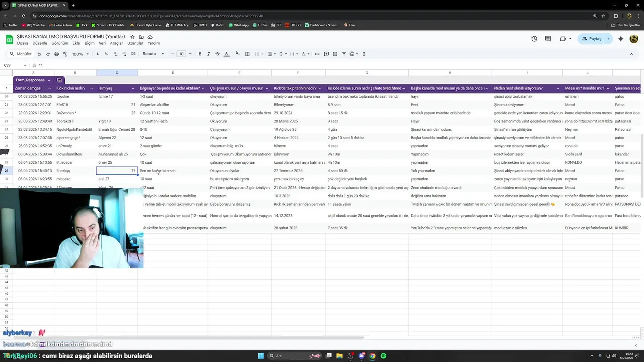644x362 pixels.
Task: Open Spotify from the Windows taskbar
Action: click(x=383, y=356)
